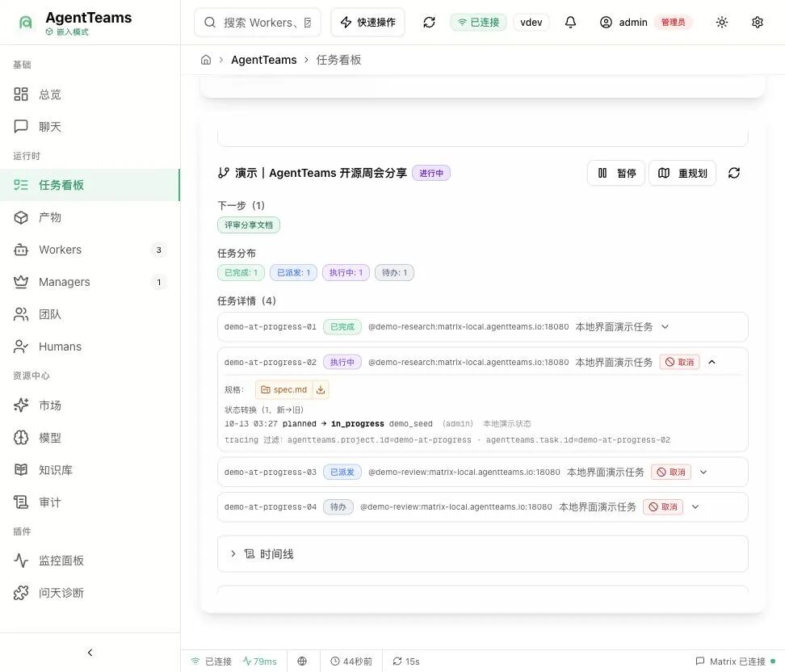Image resolution: width=785 pixels, height=672 pixels.
Task: Click the Humans person icon
Action: point(21,346)
